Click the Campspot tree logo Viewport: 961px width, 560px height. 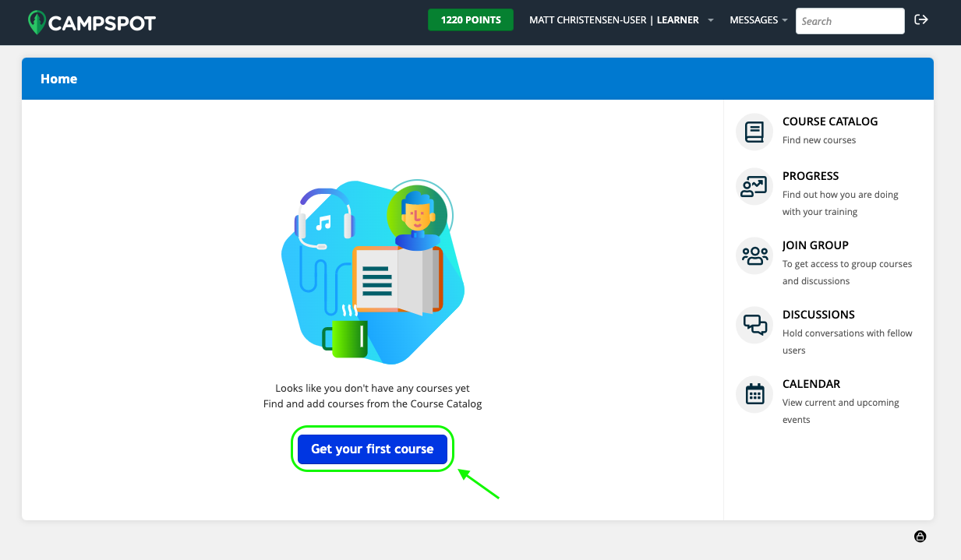click(37, 21)
